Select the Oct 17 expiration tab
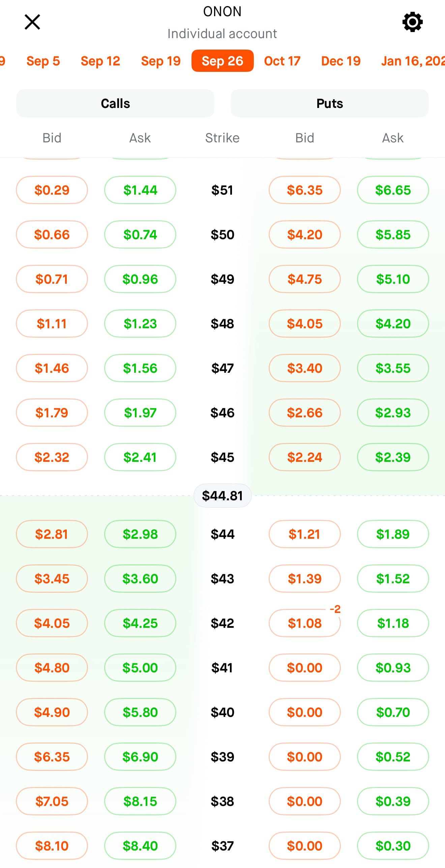Viewport: 445px width, 868px height. coord(282,61)
